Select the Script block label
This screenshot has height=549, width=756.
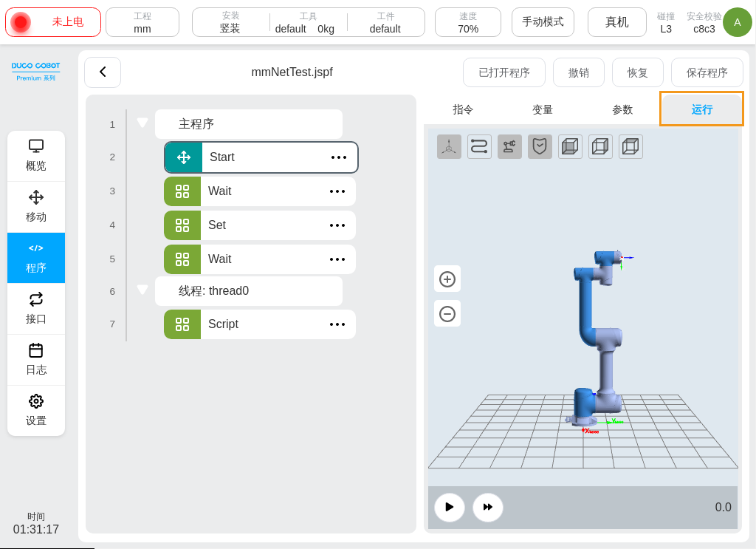click(223, 324)
